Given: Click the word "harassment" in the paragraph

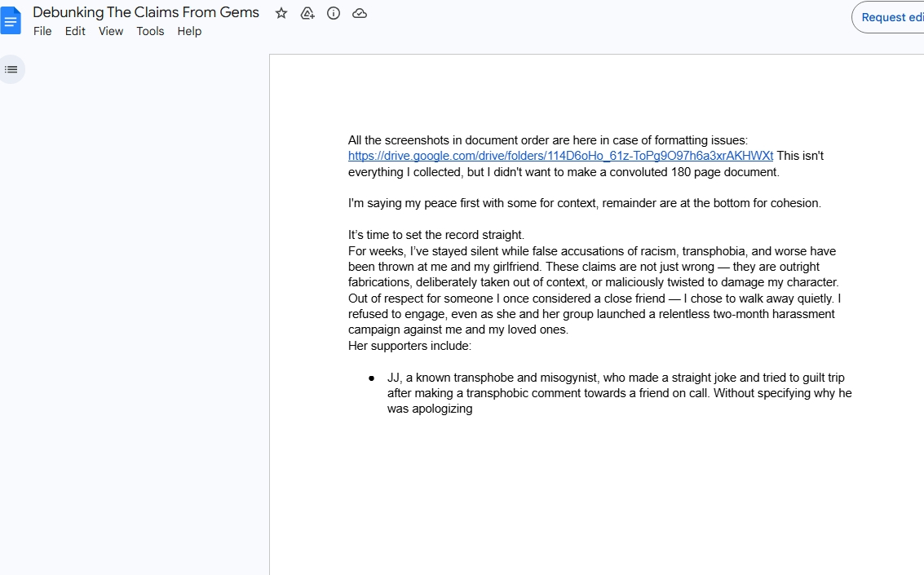Looking at the screenshot, I should (804, 314).
